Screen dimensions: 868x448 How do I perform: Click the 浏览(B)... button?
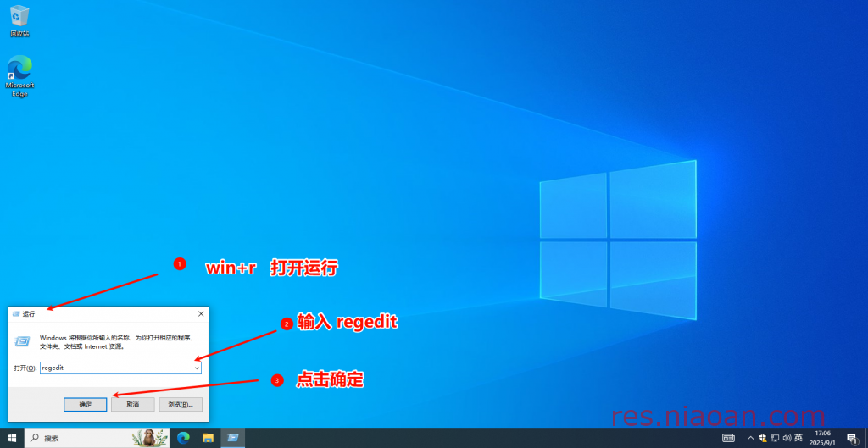[181, 404]
